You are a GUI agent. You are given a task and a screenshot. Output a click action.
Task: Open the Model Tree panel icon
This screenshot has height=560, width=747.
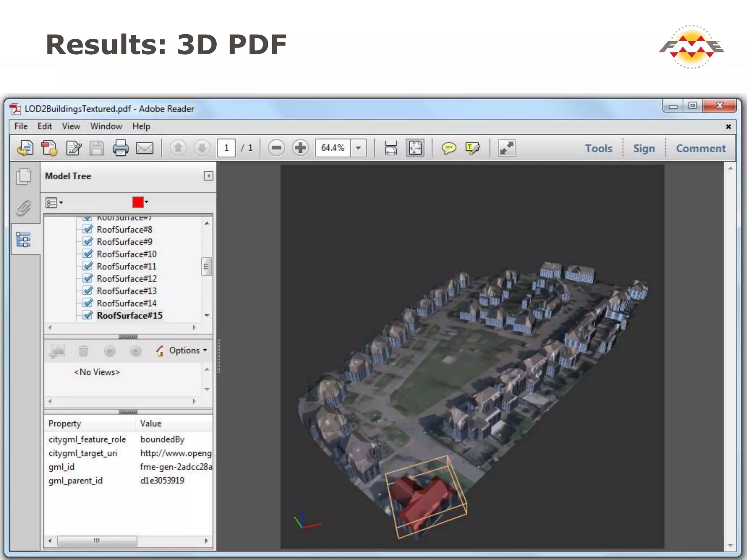point(24,240)
